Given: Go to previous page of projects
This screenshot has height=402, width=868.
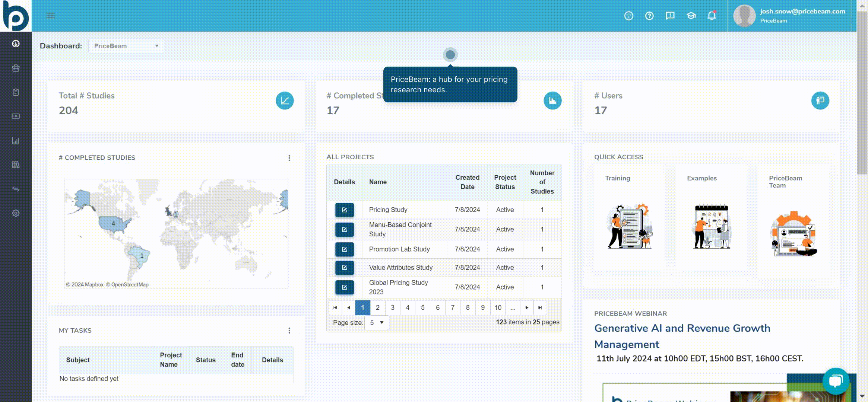Looking at the screenshot, I should coord(348,308).
